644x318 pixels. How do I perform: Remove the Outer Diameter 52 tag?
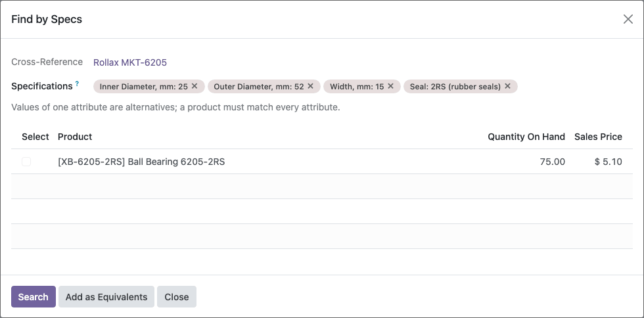(310, 86)
